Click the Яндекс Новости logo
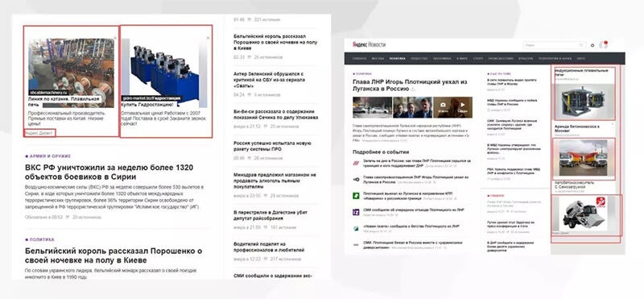Image resolution: width=644 pixels, height=299 pixels. coord(369,44)
